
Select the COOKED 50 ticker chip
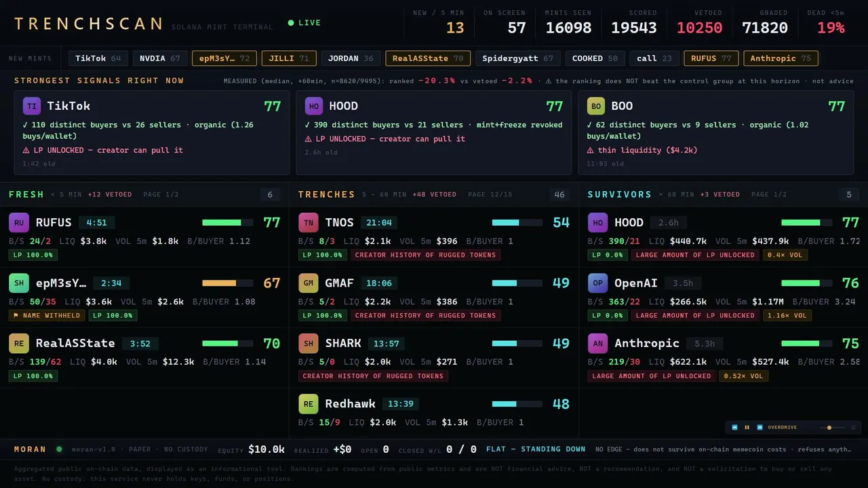click(595, 58)
